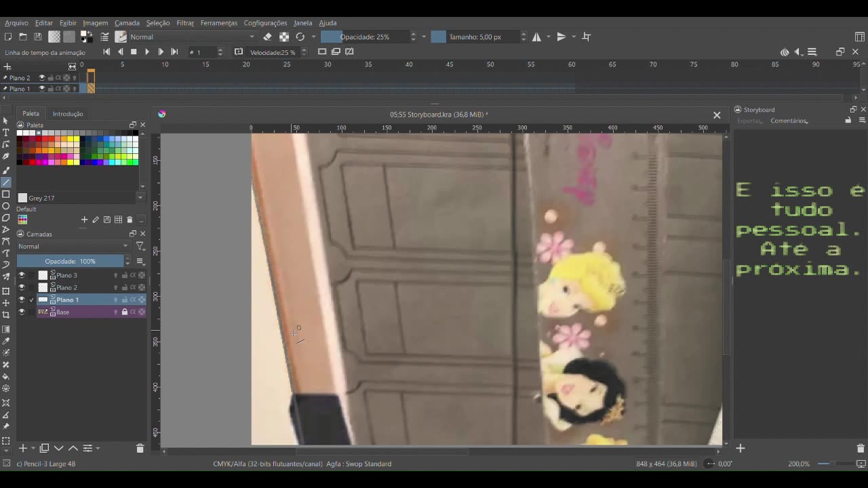Delete the selected layer

click(x=140, y=448)
